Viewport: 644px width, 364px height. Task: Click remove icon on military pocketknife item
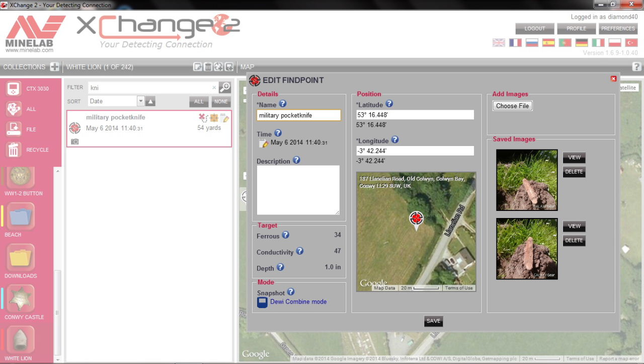[203, 117]
